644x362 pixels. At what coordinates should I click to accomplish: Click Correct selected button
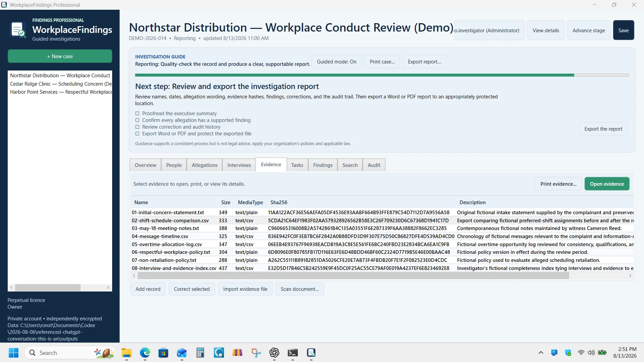[x=191, y=289]
